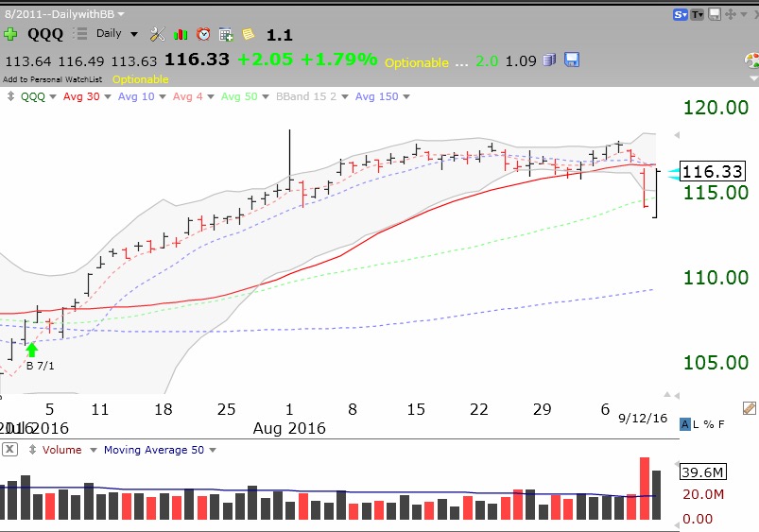Click the 20.0M volume scale label
The width and height of the screenshot is (759, 532).
pos(703,494)
